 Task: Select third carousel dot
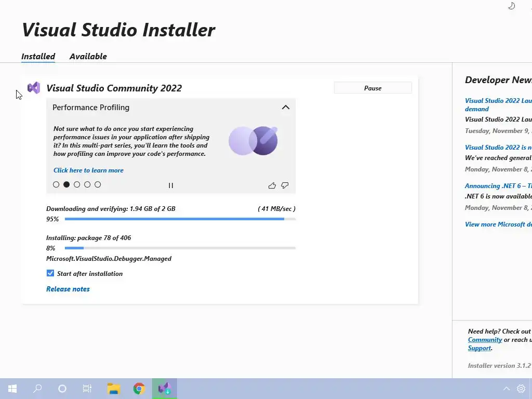77,184
